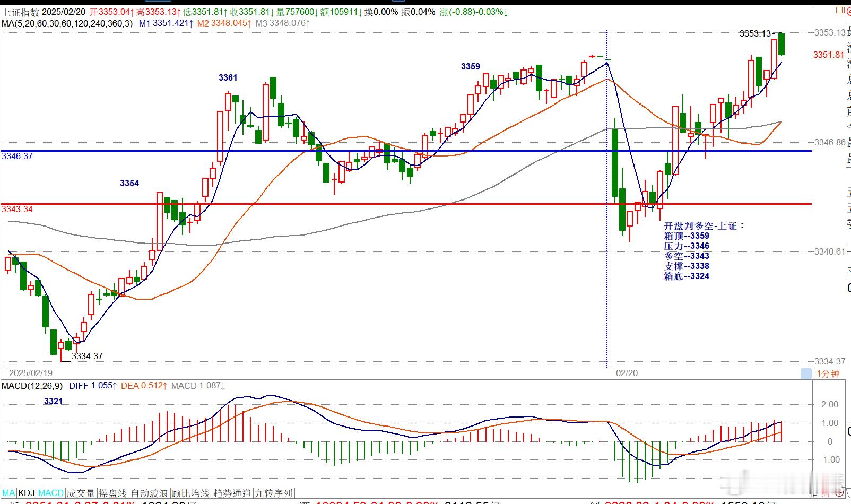Viewport: 851px width, 504px height.
Task: Click the MA(5,20,60,30,60,120,240,360,3) parameter label
Action: (67, 23)
